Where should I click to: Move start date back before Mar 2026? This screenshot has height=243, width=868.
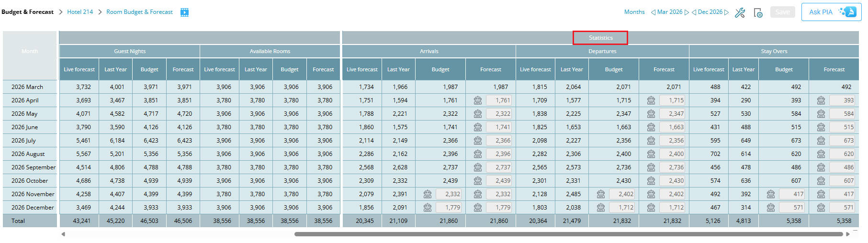tap(653, 12)
